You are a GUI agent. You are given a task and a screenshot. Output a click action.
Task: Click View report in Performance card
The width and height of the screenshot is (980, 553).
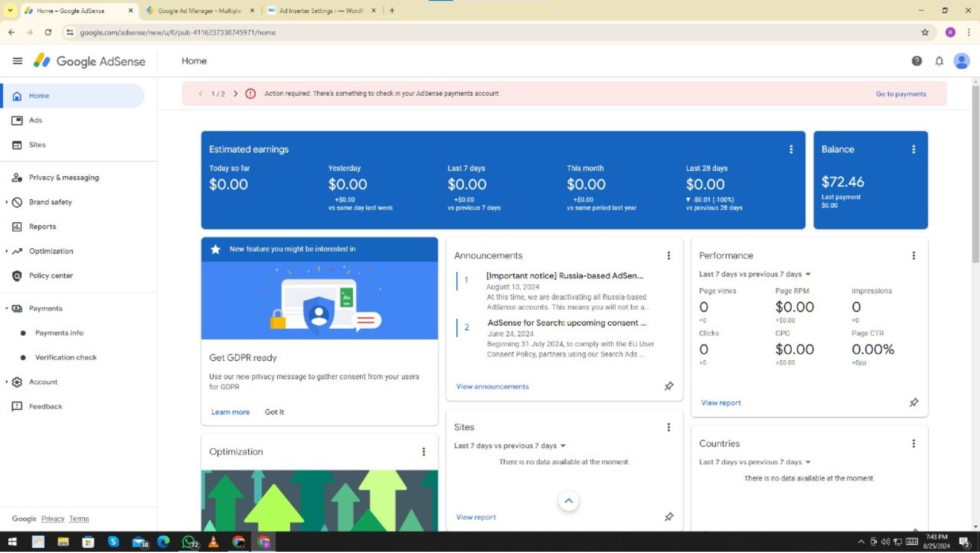pos(721,404)
